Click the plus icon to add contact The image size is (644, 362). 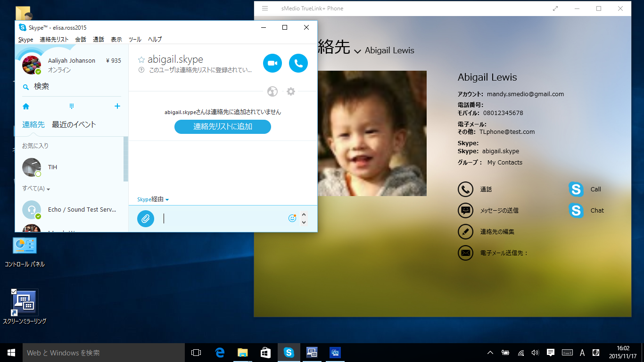(x=117, y=107)
